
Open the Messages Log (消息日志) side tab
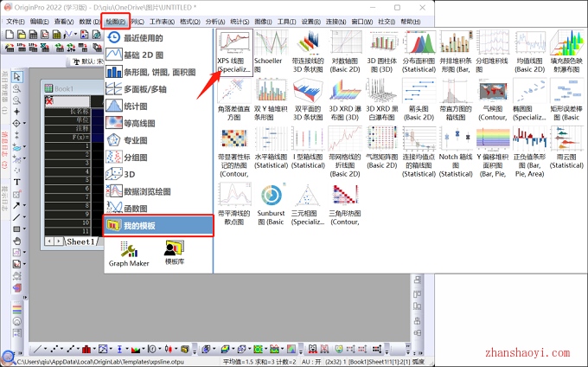[x=5, y=150]
